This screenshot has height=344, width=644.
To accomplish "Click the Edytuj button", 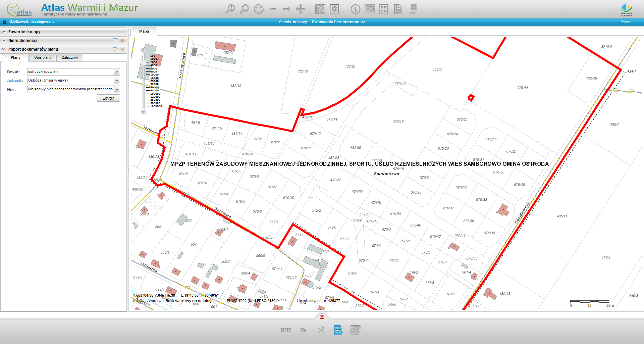I will pyautogui.click(x=108, y=98).
